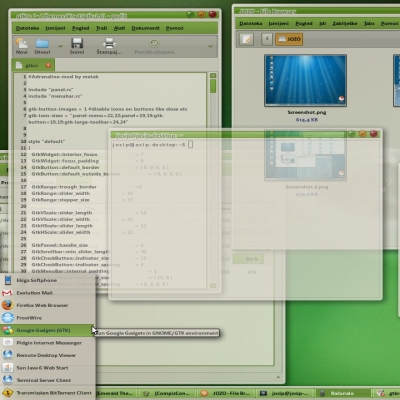The width and height of the screenshot is (400, 400).
Task: Close the gtkrc tab in gedit
Action: (x=48, y=65)
